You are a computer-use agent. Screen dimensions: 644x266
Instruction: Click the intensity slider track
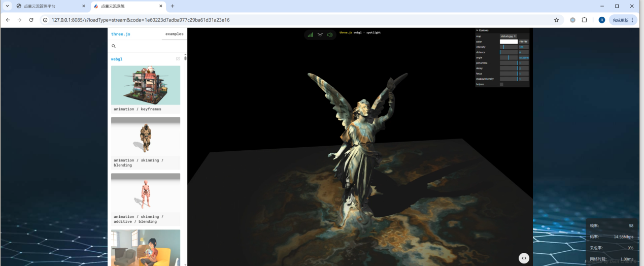click(509, 47)
